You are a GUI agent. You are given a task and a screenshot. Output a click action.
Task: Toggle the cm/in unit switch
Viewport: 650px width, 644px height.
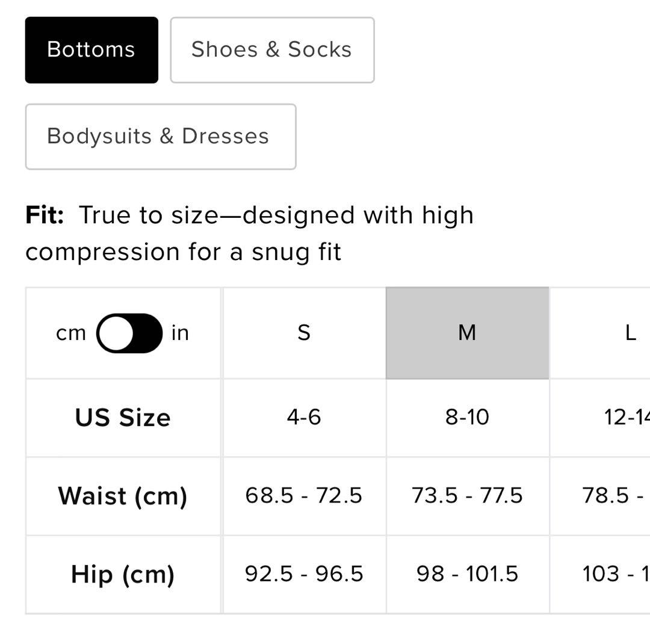point(129,333)
